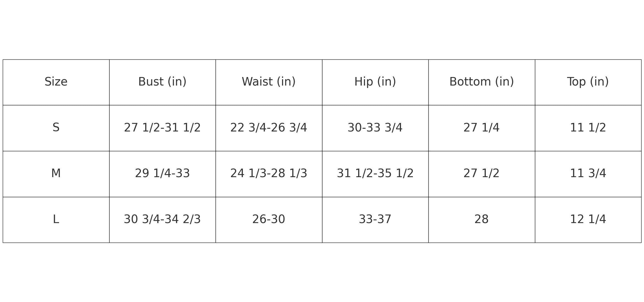Viewport: 644px width, 302px height.
Task: Click waist value 24 1/3-28 1/3
Action: click(269, 174)
